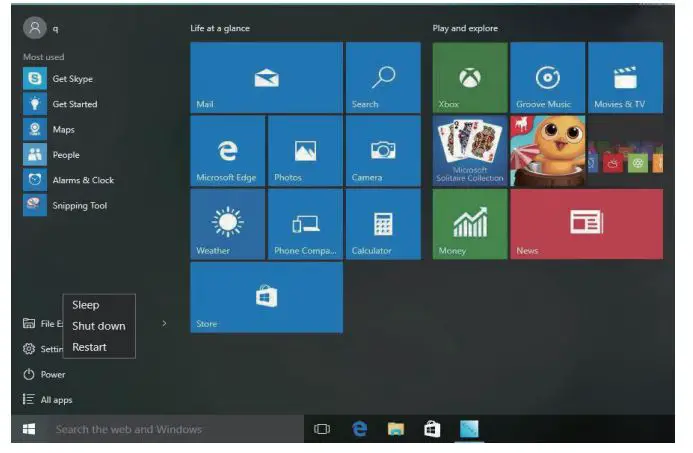Launch the Calculator tile
The height and width of the screenshot is (453, 693).
[x=383, y=224]
